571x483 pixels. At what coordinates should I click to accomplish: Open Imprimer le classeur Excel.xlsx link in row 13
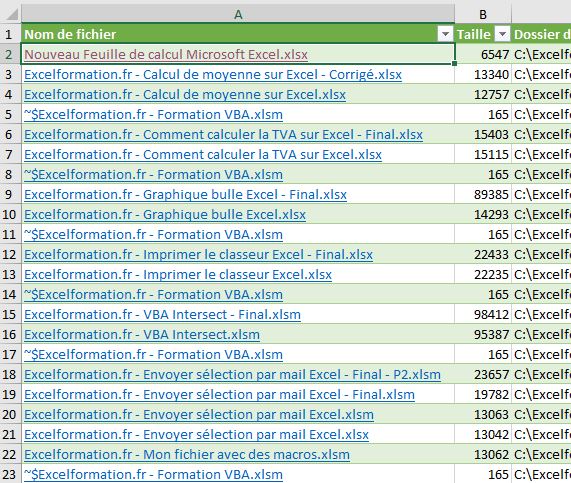click(x=178, y=275)
